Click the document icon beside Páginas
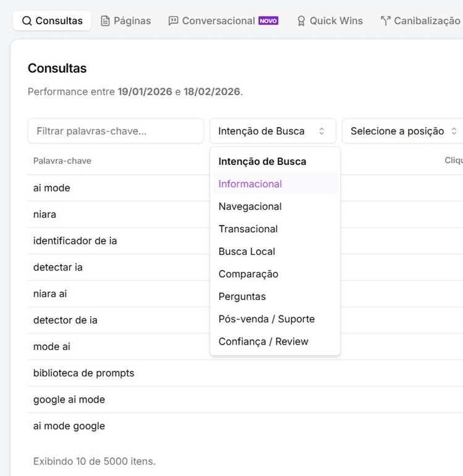 105,21
